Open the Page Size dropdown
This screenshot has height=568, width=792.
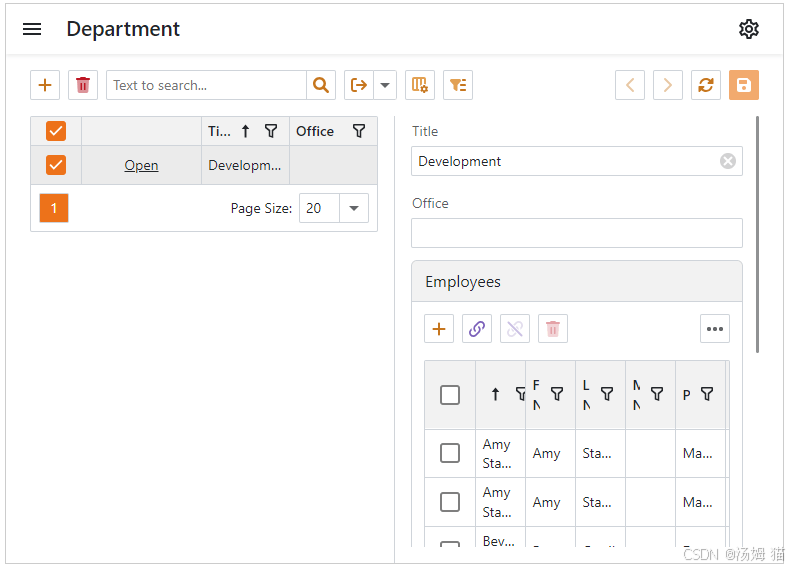pos(354,208)
